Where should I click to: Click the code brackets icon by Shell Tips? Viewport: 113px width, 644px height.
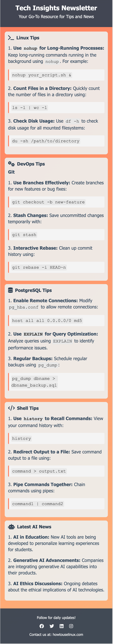pyautogui.click(x=11, y=408)
